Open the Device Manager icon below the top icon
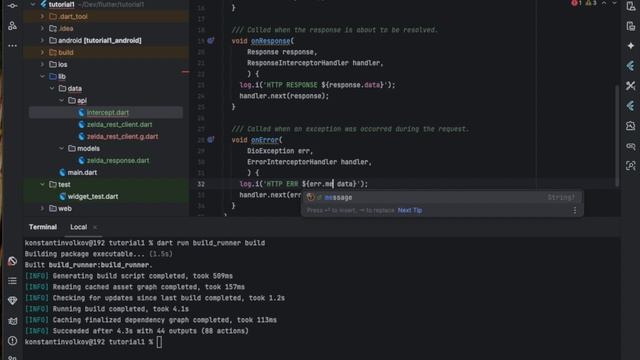Image resolution: width=640 pixels, height=360 pixels. point(631,26)
